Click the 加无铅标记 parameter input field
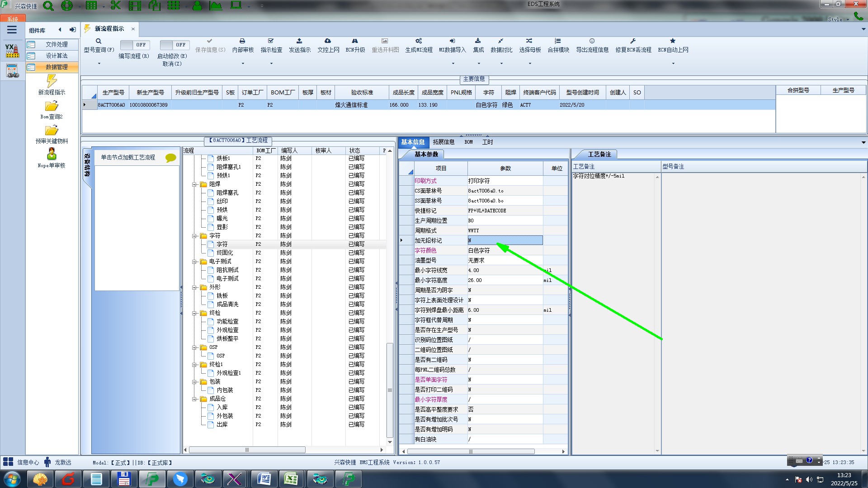 coord(505,240)
